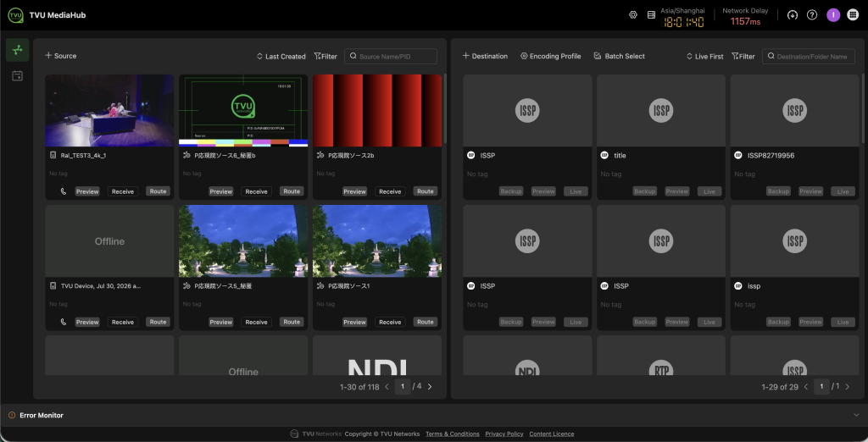Open the Terms & Conditions link
The width and height of the screenshot is (868, 442).
(x=453, y=434)
